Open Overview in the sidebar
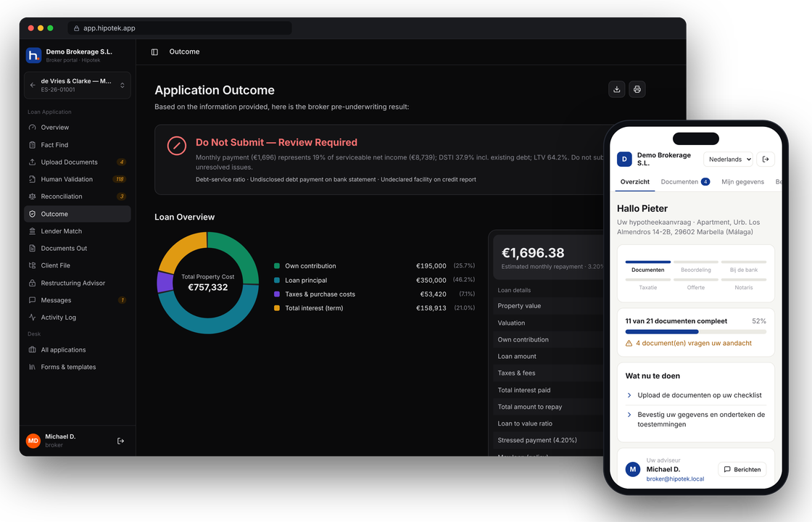812x522 pixels. pyautogui.click(x=77, y=128)
